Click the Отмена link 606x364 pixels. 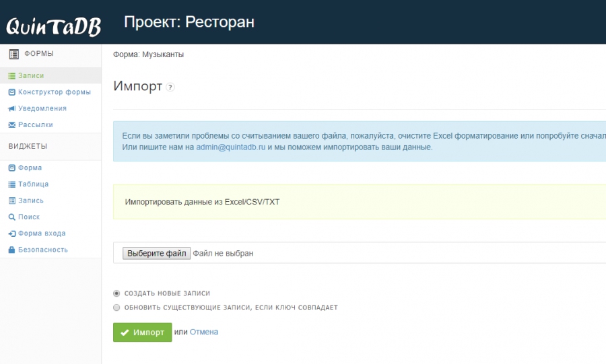pyautogui.click(x=203, y=332)
